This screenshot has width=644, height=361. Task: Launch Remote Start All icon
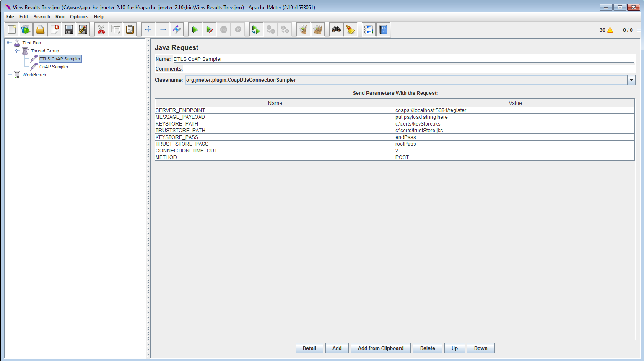256,29
